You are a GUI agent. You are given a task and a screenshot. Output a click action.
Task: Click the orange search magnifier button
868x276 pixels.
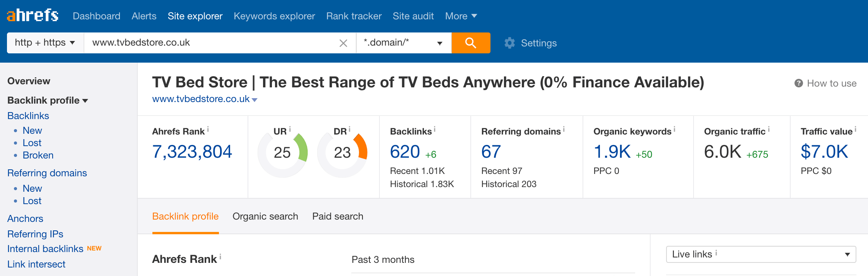click(x=471, y=43)
